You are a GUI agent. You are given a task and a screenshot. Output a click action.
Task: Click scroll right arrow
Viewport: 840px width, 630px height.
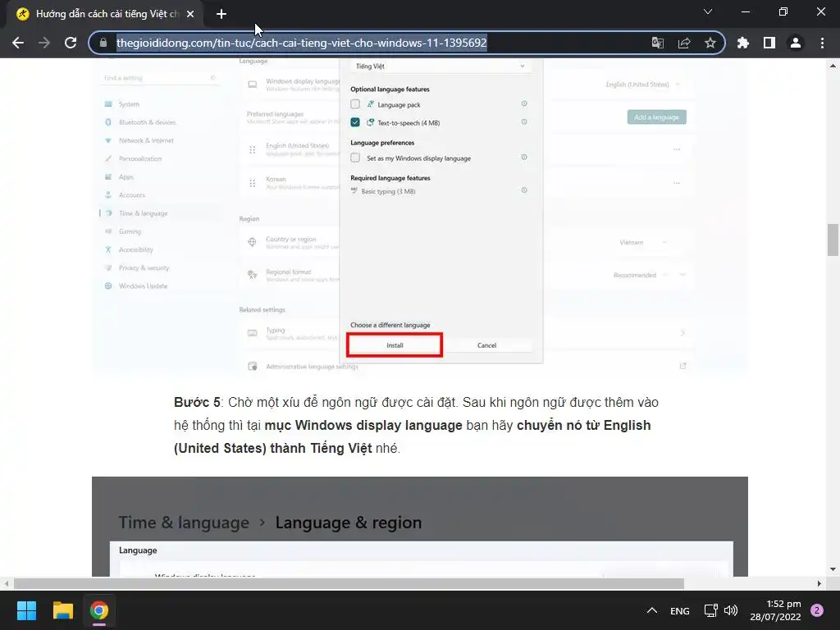pyautogui.click(x=819, y=583)
